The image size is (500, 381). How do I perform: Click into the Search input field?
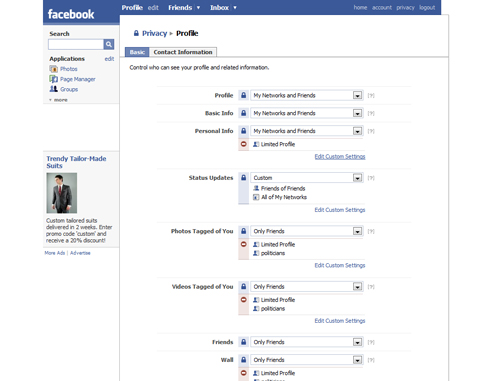tap(76, 44)
